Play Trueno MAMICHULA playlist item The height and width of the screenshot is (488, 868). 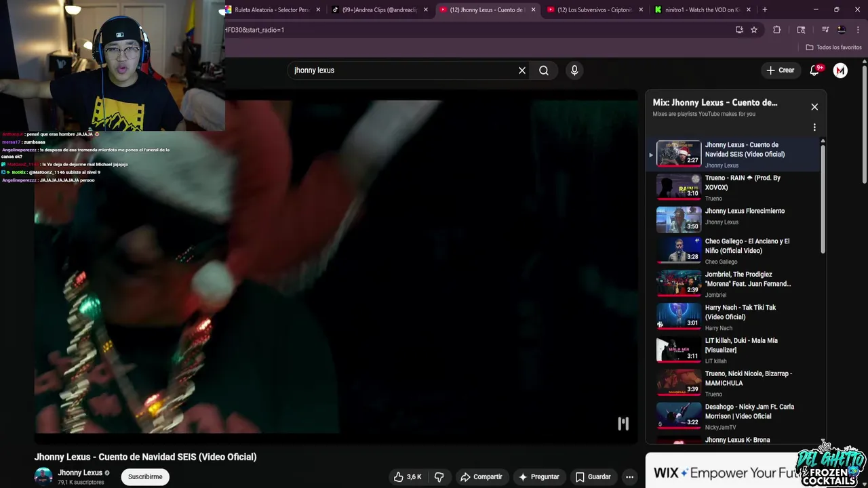tap(736, 383)
